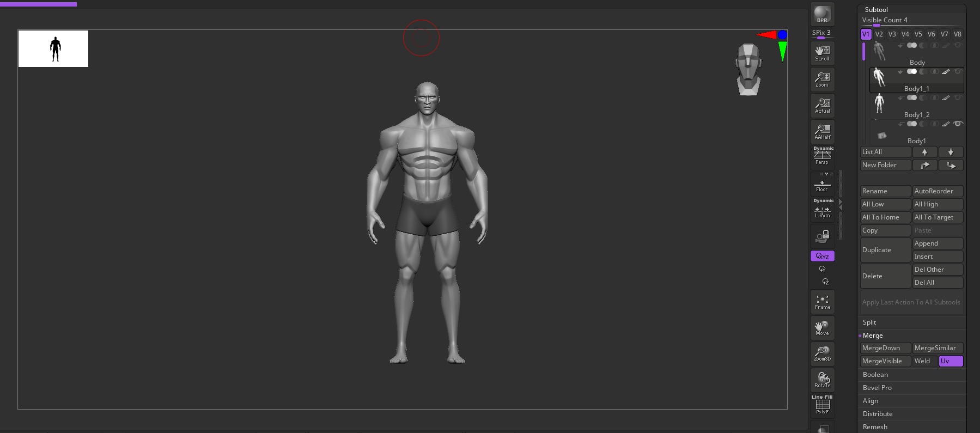Screen dimensions: 980x433
Task: Toggle PolyF polyframe display
Action: click(x=822, y=405)
